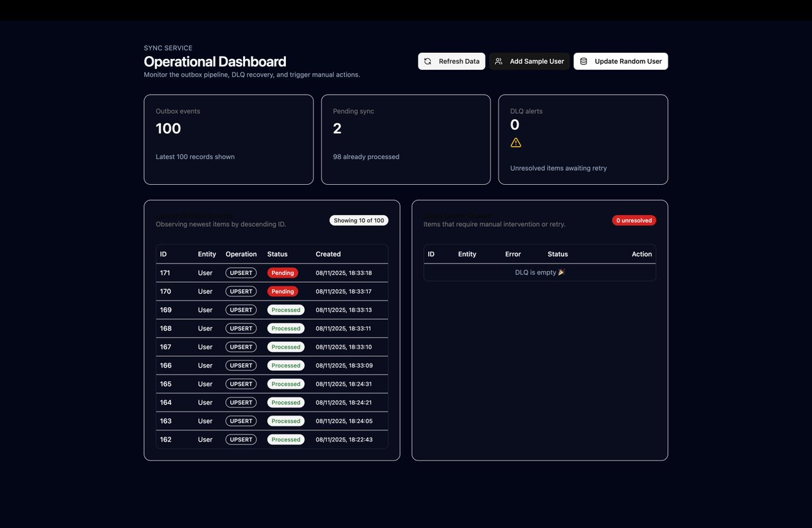The width and height of the screenshot is (812, 528).
Task: Click the timestamp 08/11/2025, 18:33:11
Action: 343,328
